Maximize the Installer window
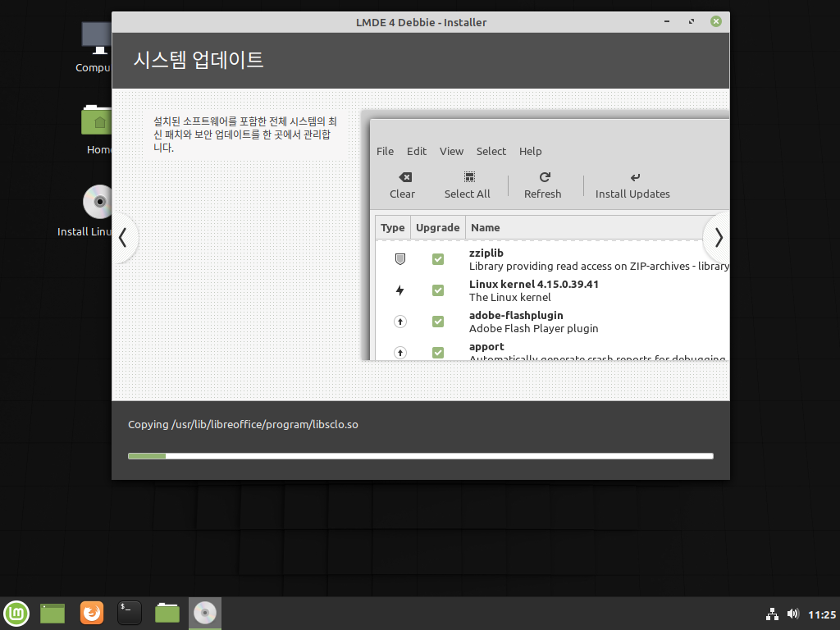 pos(692,21)
